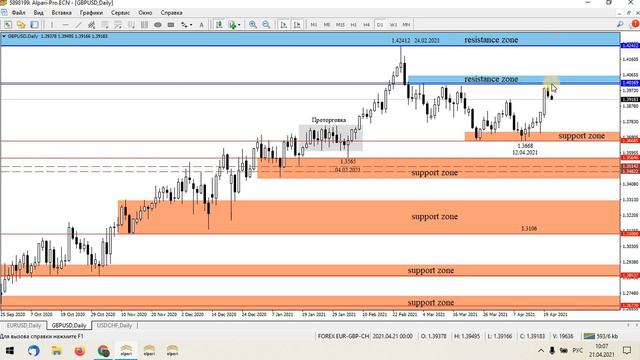Open the Сервис menu
The image size is (640, 360).
[x=120, y=13]
